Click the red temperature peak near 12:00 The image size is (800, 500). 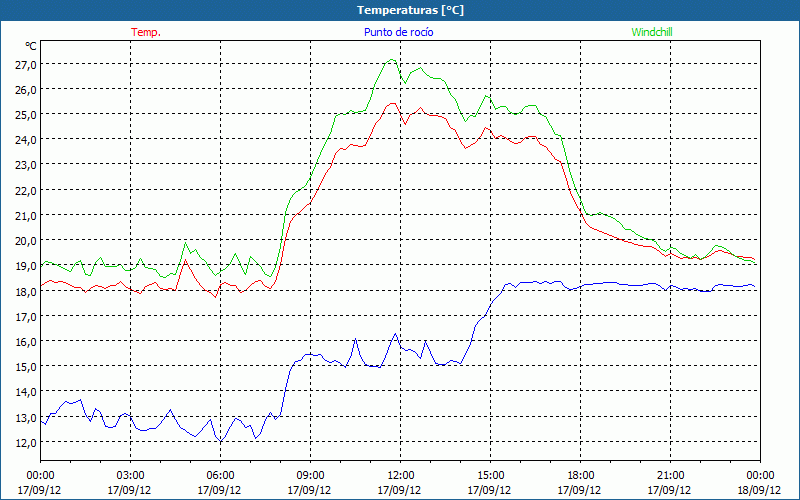click(x=392, y=104)
